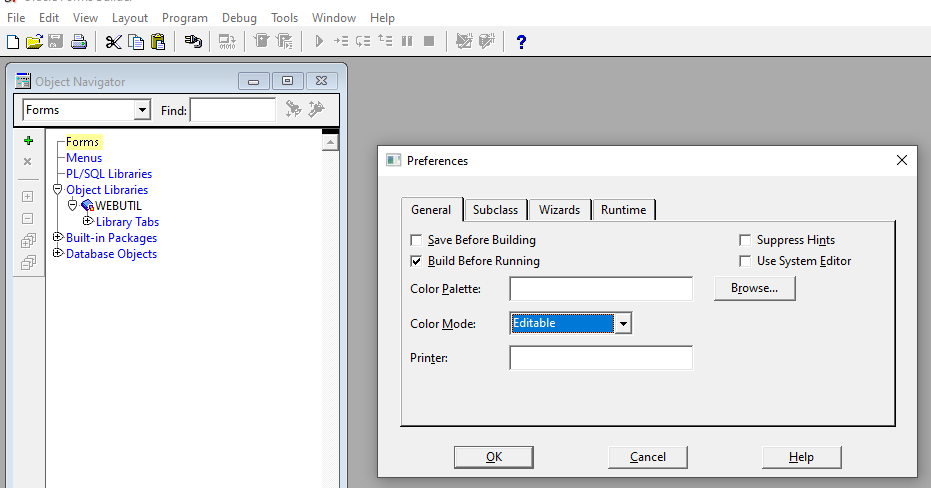
Task: Click the New form toolbar icon
Action: coord(12,42)
